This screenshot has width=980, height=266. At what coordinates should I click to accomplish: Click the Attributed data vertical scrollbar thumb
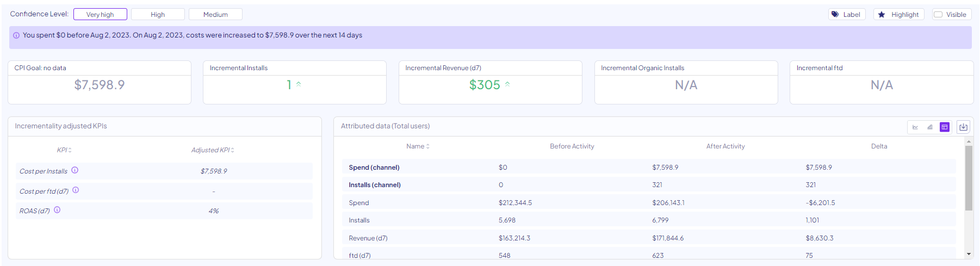click(x=969, y=177)
